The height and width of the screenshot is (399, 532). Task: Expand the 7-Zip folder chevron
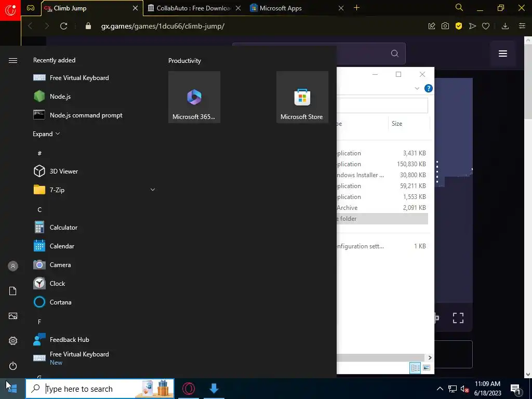(x=153, y=190)
